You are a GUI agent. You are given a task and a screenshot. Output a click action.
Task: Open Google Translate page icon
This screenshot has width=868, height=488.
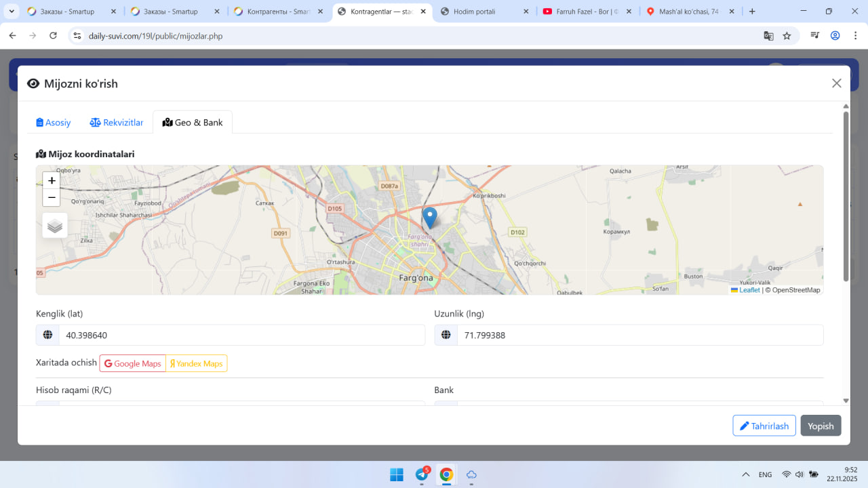click(768, 36)
